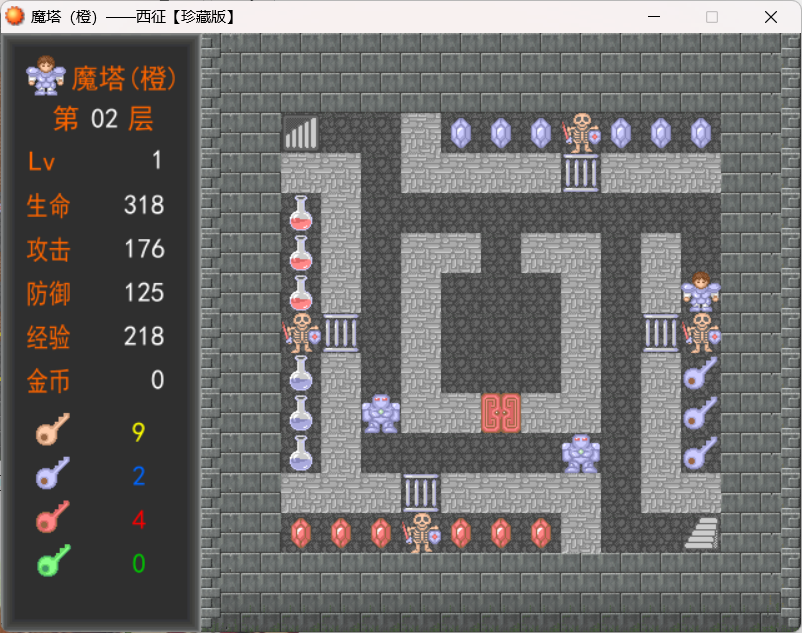Click the yellow key count 9
802x633 pixels.
point(138,432)
